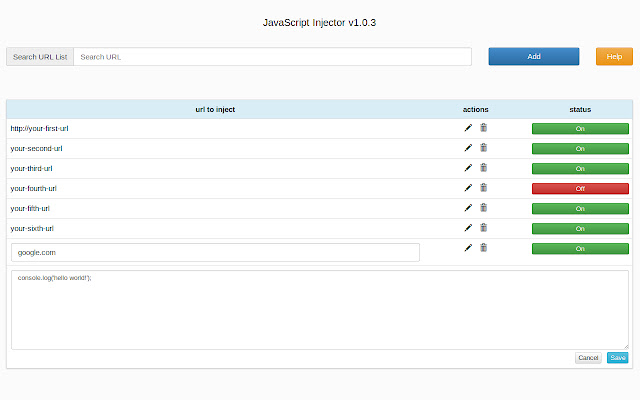Select the your-third-url text

click(x=31, y=169)
